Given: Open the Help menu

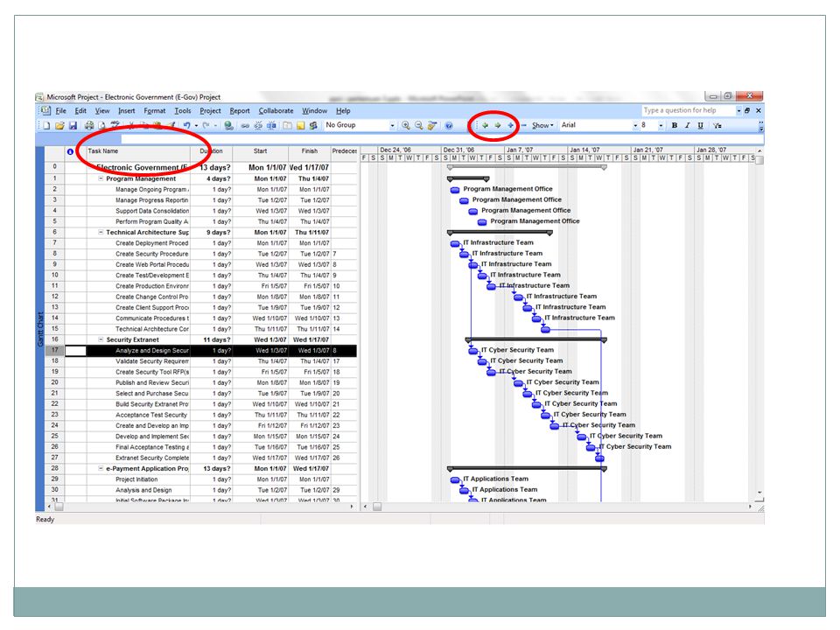Looking at the screenshot, I should [343, 111].
